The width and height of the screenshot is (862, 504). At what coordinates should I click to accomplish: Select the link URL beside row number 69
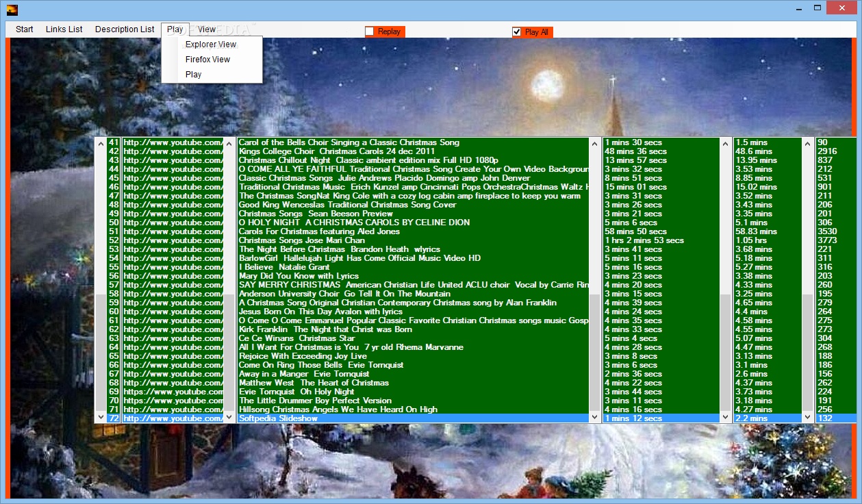173,392
